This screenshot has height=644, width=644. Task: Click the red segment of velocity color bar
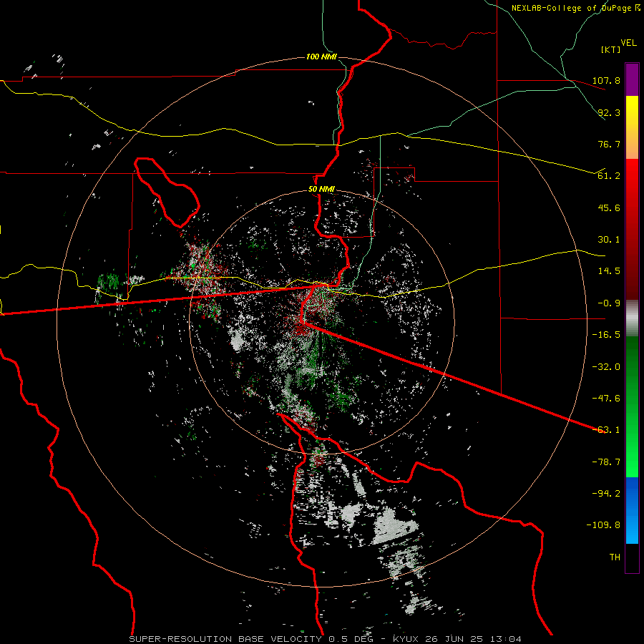click(632, 229)
